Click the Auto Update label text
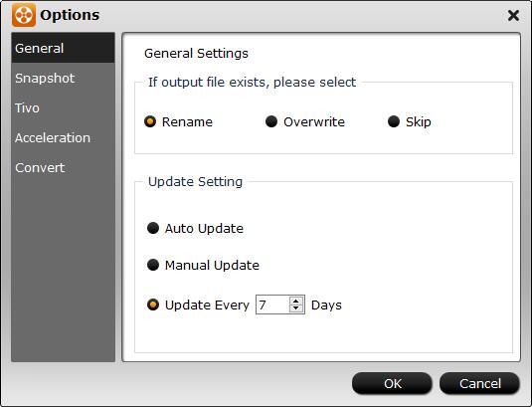The image size is (532, 407). (204, 229)
